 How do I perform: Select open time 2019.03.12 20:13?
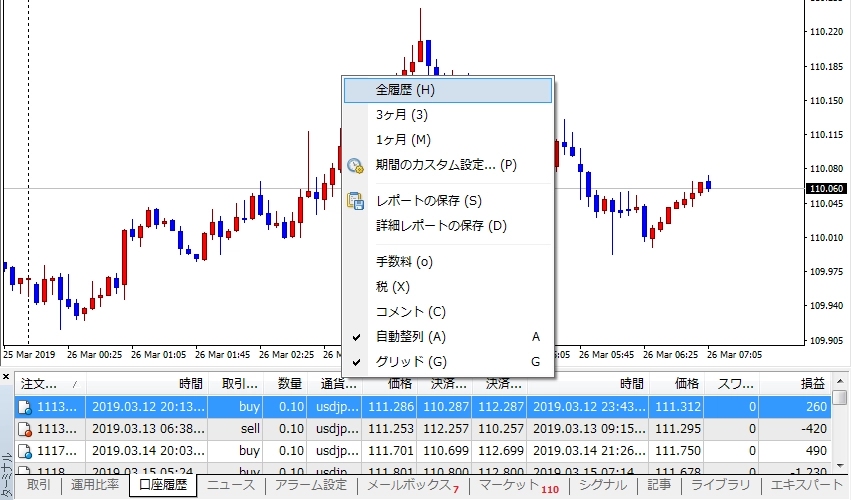click(x=148, y=407)
